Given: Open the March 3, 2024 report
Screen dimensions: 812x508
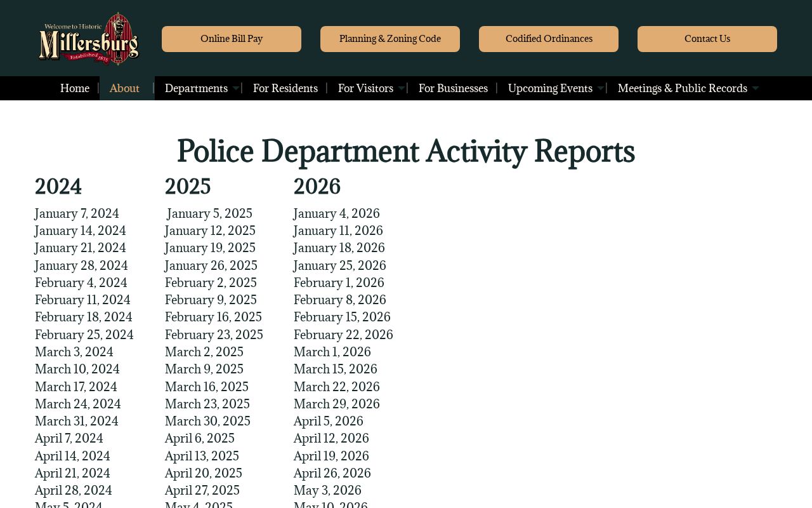Looking at the screenshot, I should 74,352.
